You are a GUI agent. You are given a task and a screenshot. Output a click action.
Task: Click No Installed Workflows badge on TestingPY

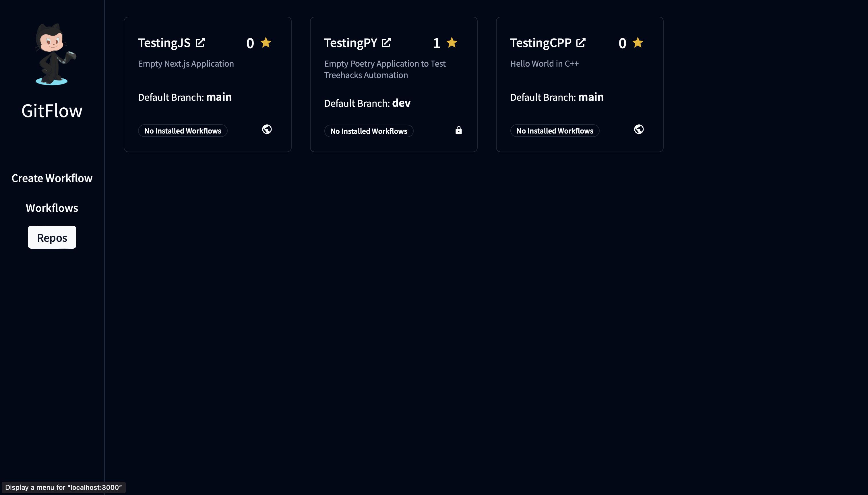(369, 131)
